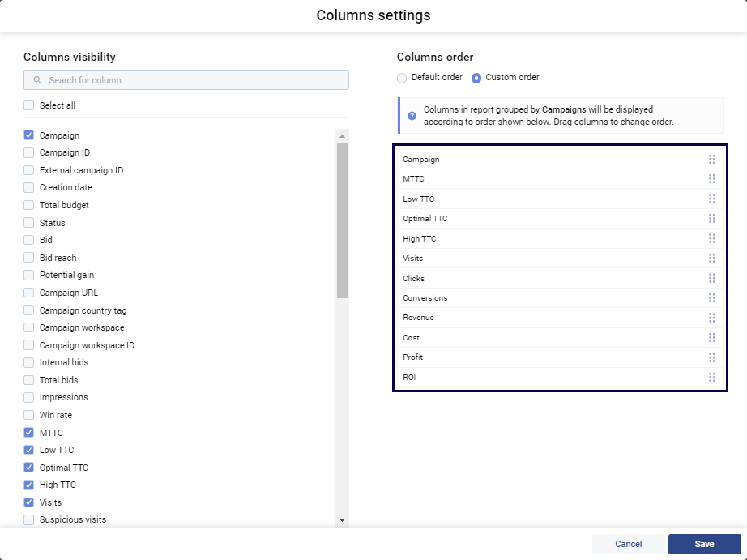The height and width of the screenshot is (560, 747).
Task: Select the Custom order radio button
Action: 476,78
